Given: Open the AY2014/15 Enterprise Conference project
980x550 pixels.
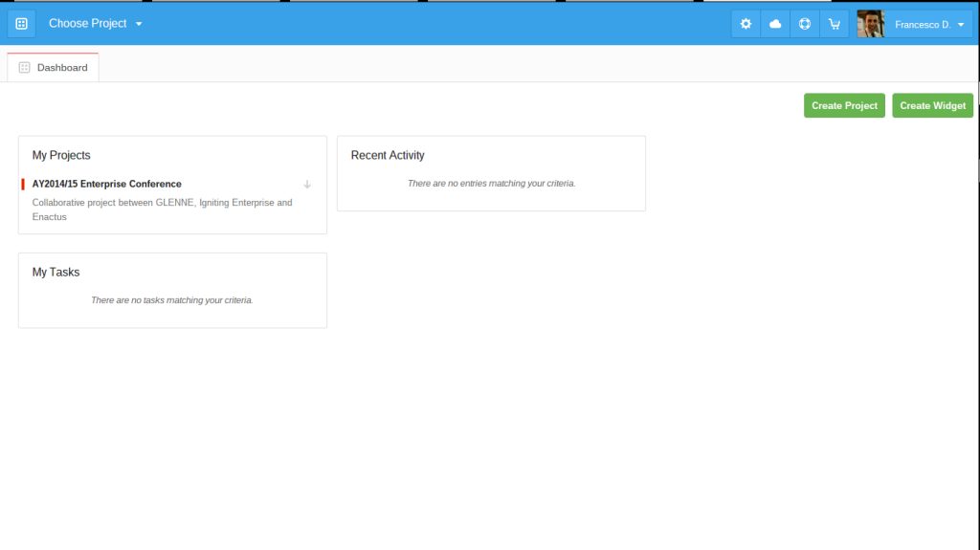Looking at the screenshot, I should [106, 184].
